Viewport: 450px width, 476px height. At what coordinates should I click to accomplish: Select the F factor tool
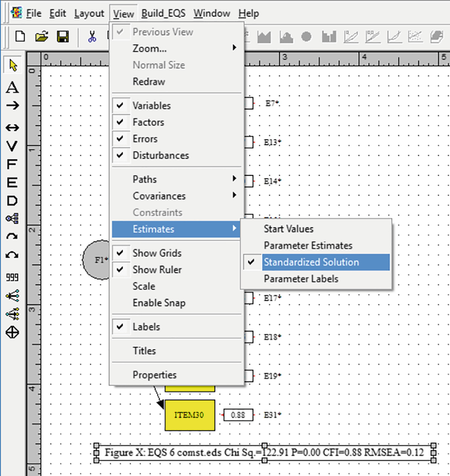[12, 164]
